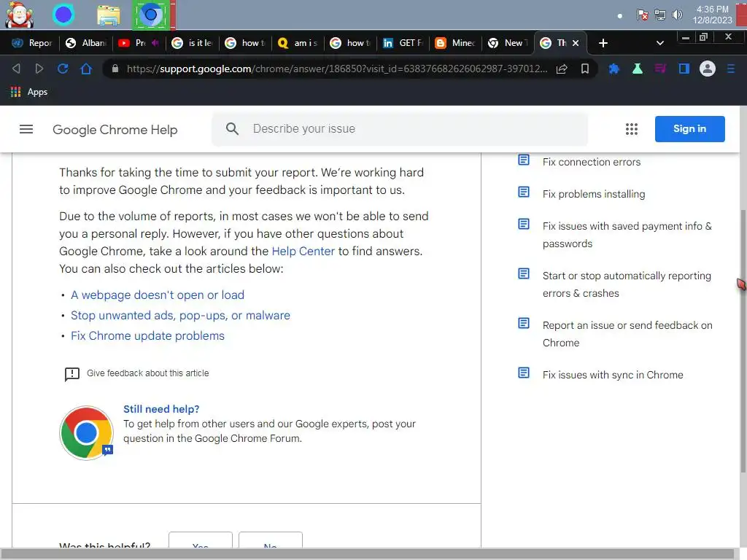Open Stop unwanted ads, pop-ups, or malware
Viewport: 747px width, 560px height.
point(180,316)
